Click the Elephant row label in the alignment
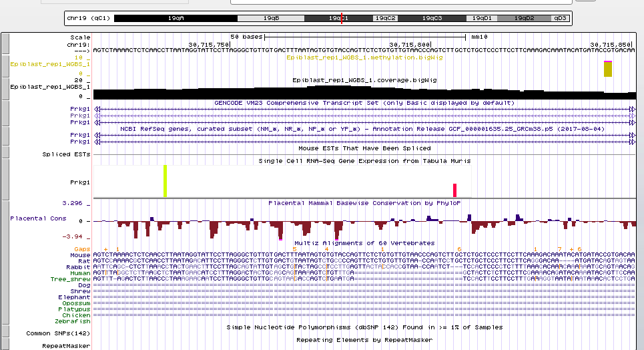 click(74, 297)
